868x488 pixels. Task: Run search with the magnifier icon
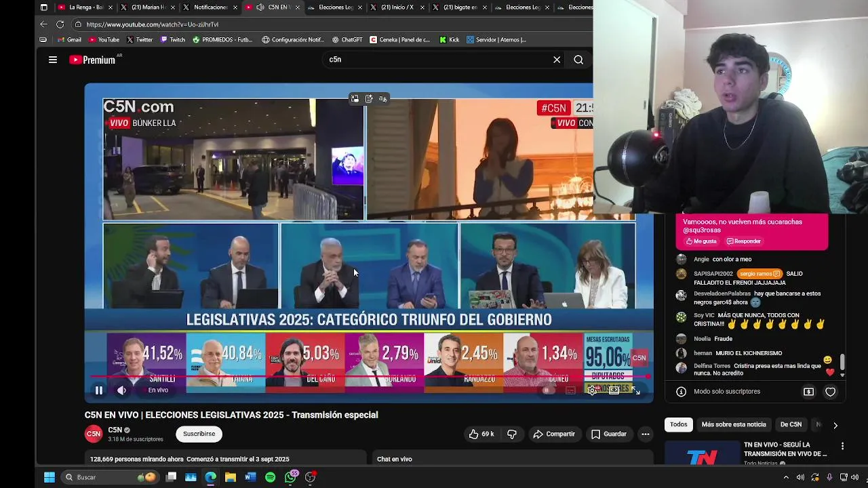[578, 60]
